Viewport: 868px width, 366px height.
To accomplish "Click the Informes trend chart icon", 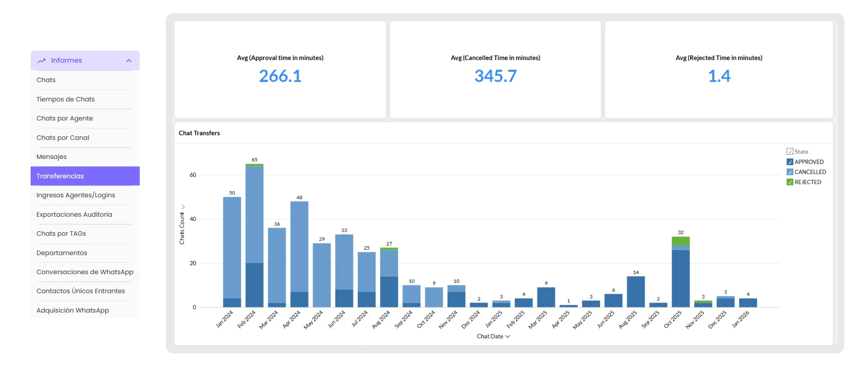I will 42,61.
